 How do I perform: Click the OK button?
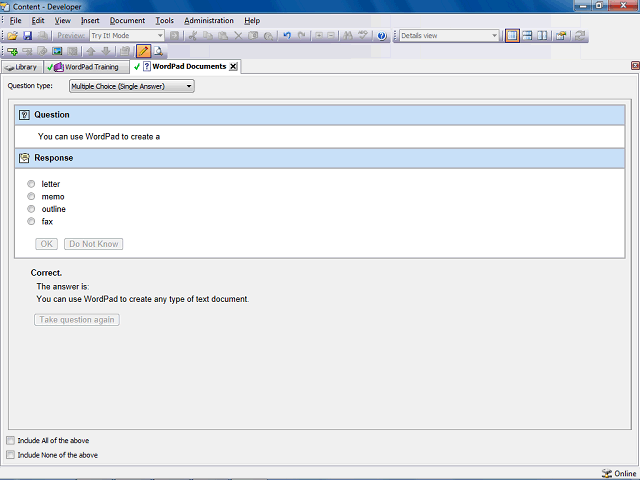pyautogui.click(x=47, y=244)
